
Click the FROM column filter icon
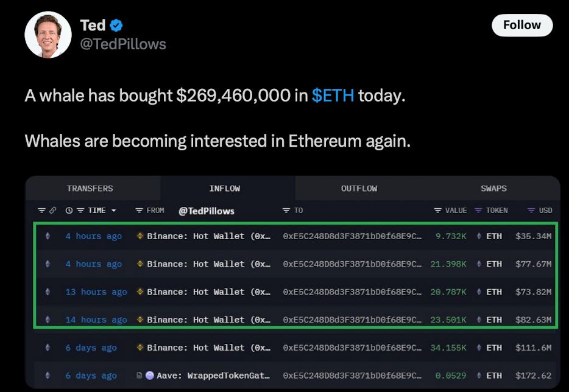click(139, 210)
